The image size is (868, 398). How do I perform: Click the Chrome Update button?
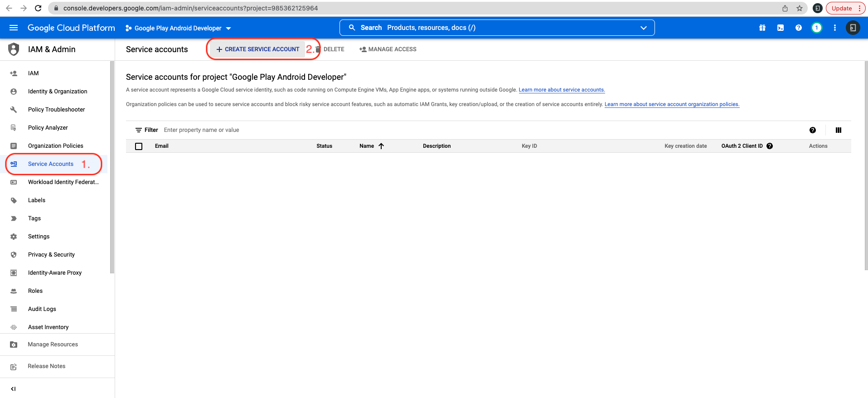(845, 8)
